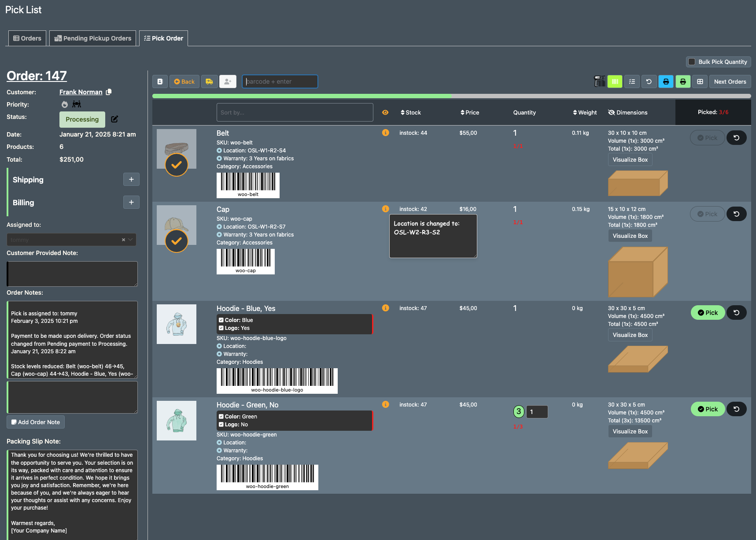This screenshot has width=756, height=540.
Task: Switch to the Pending Pickup Orders tab
Action: point(92,38)
